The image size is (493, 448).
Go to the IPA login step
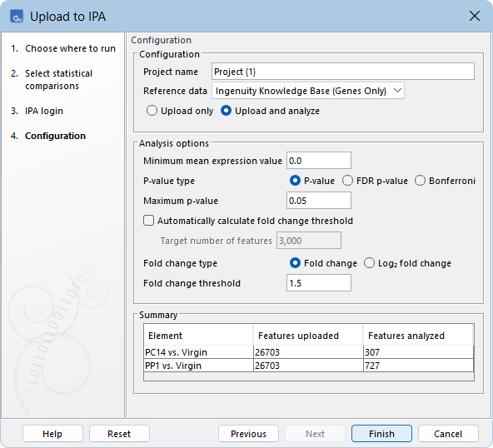[x=44, y=111]
